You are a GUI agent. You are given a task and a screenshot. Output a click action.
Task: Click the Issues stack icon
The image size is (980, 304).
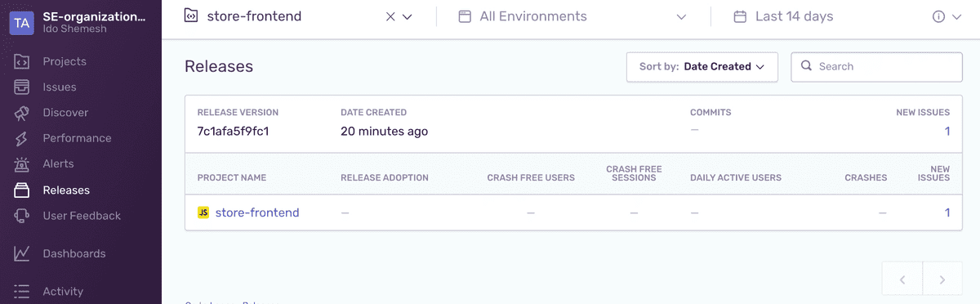click(x=22, y=87)
